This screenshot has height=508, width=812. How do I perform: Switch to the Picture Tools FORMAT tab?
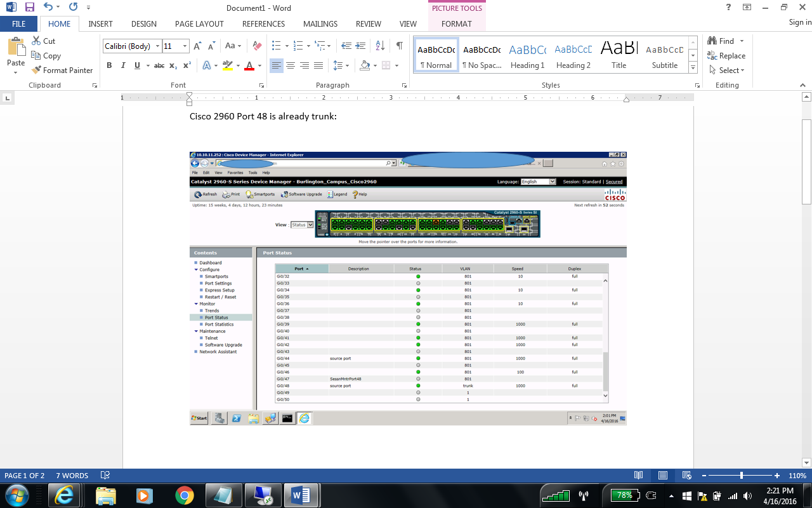click(457, 24)
